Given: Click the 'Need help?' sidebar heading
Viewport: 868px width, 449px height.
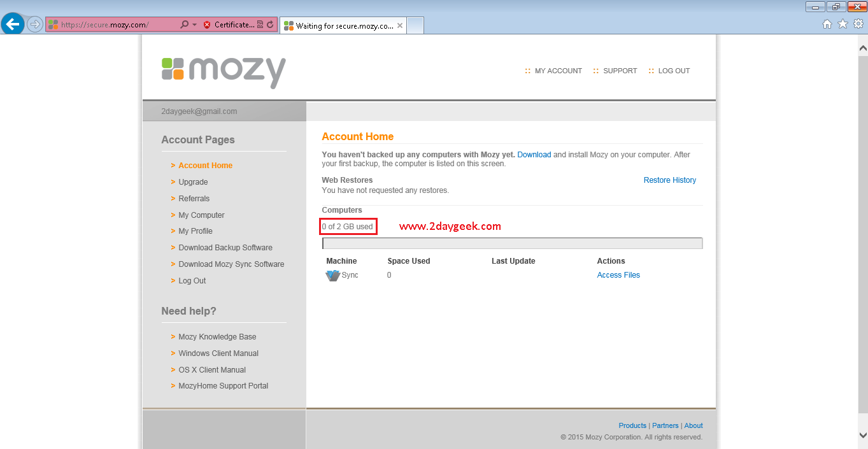Looking at the screenshot, I should [189, 311].
